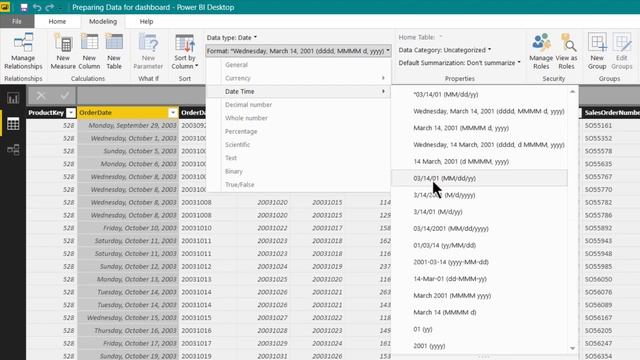Open Home Table dropdown
Viewport: 640px width, 360px height.
click(420, 37)
